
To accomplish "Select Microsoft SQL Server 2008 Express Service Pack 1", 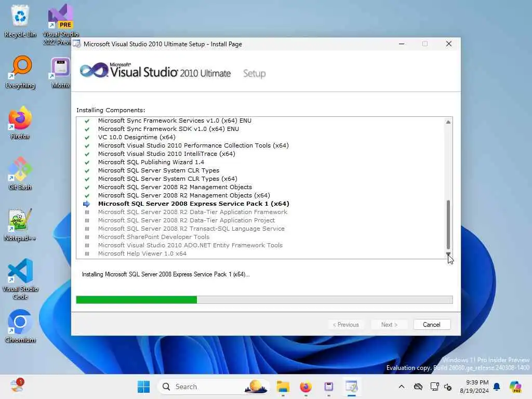I will coord(194,204).
